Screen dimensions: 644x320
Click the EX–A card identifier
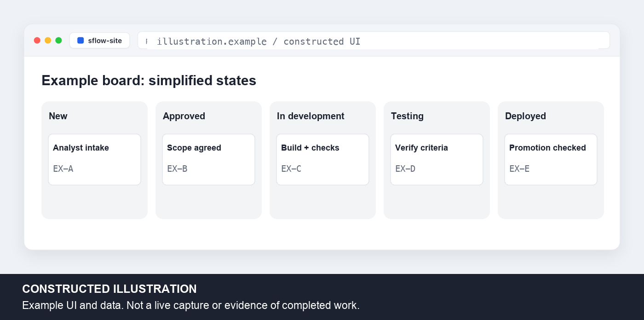63,169
